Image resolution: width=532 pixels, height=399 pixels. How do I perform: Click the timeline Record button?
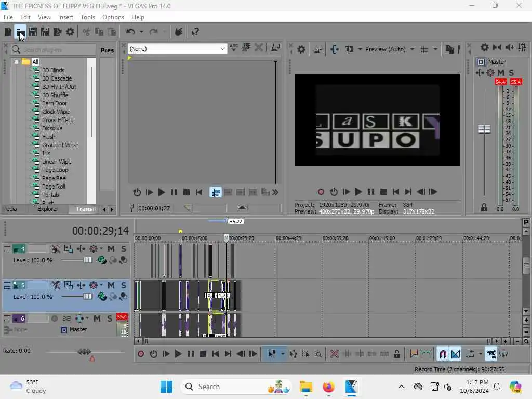pyautogui.click(x=141, y=354)
